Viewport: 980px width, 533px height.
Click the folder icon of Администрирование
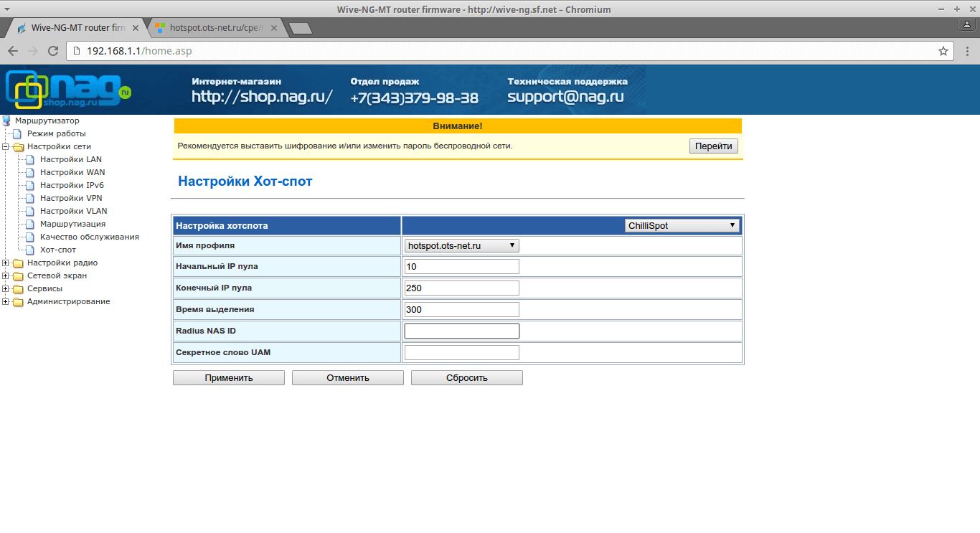point(19,301)
